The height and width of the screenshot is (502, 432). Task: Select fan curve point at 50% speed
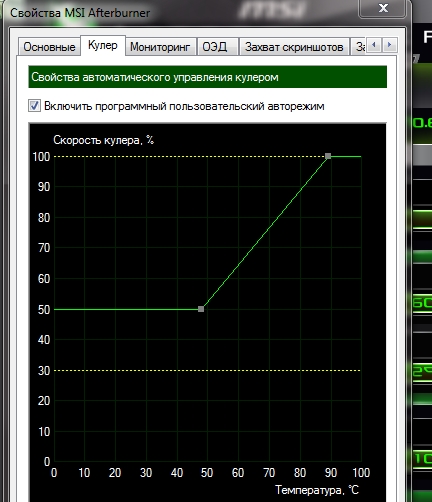point(201,309)
